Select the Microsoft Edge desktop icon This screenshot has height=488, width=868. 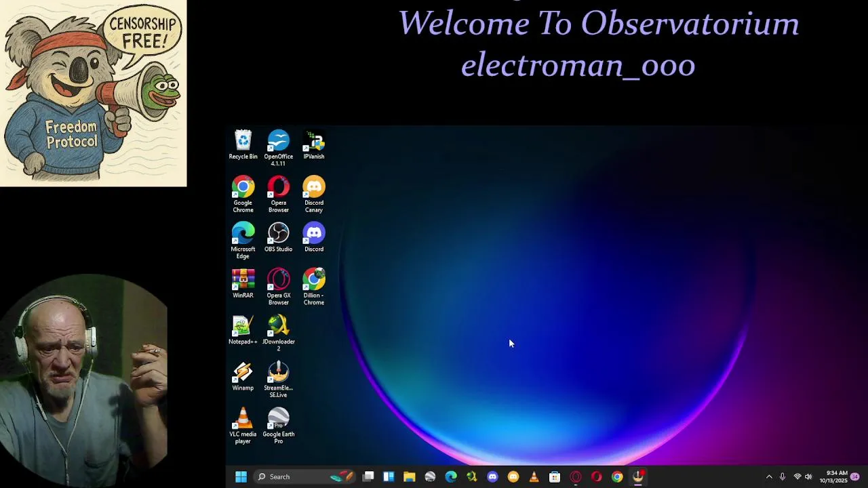click(x=243, y=241)
